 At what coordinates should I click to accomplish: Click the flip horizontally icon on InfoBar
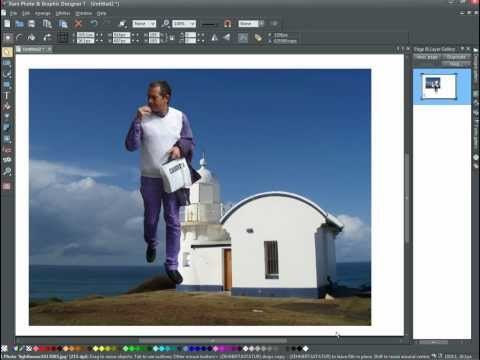(214, 37)
